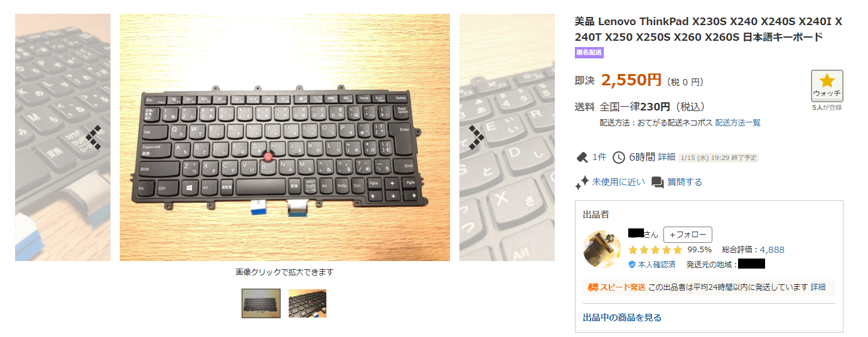The image size is (868, 337).
Task: Click the star watch icon
Action: [x=827, y=81]
